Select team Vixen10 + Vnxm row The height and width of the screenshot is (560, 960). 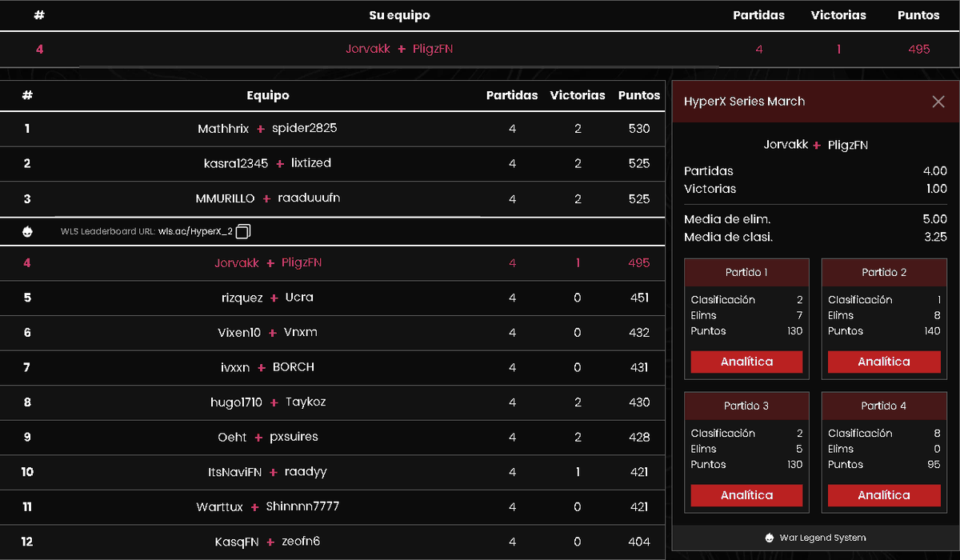332,333
